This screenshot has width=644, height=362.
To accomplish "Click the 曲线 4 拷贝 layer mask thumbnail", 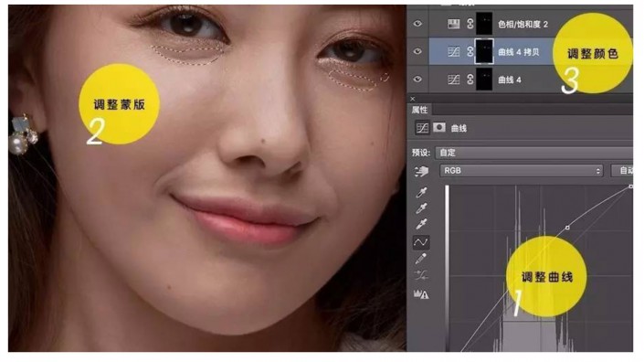I will tap(484, 51).
